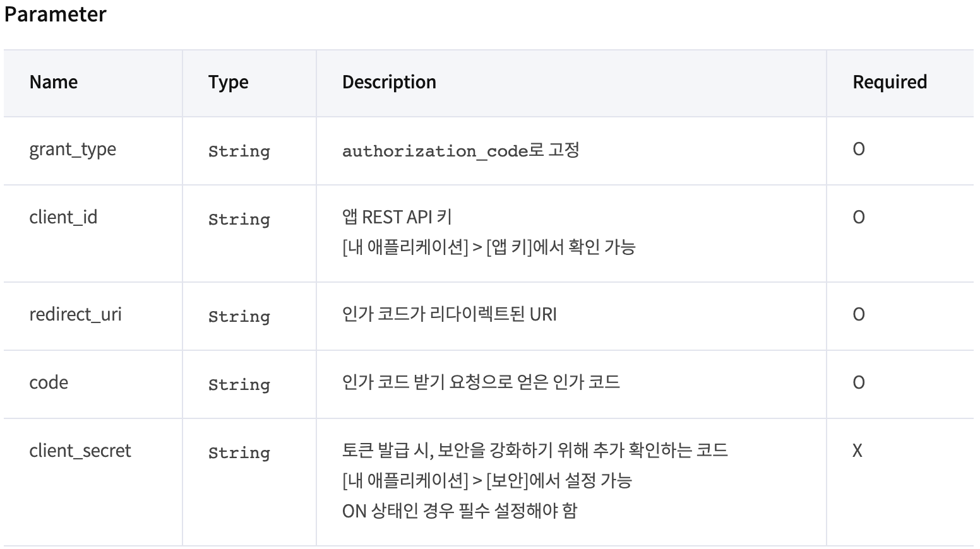980x549 pixels.
Task: Click the Name column header
Action: (54, 82)
